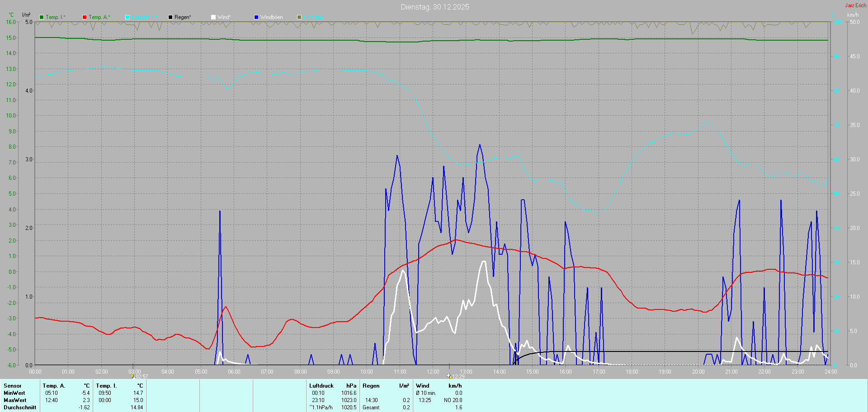Click the olive Empfang legend square

[x=299, y=17]
